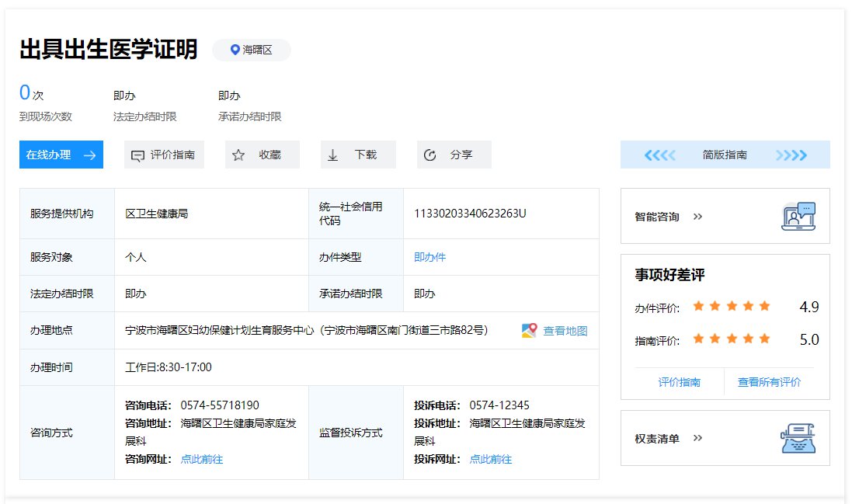The image size is (852, 504).
Task: Click the location pin icon beside 海曙区
Action: (x=235, y=50)
